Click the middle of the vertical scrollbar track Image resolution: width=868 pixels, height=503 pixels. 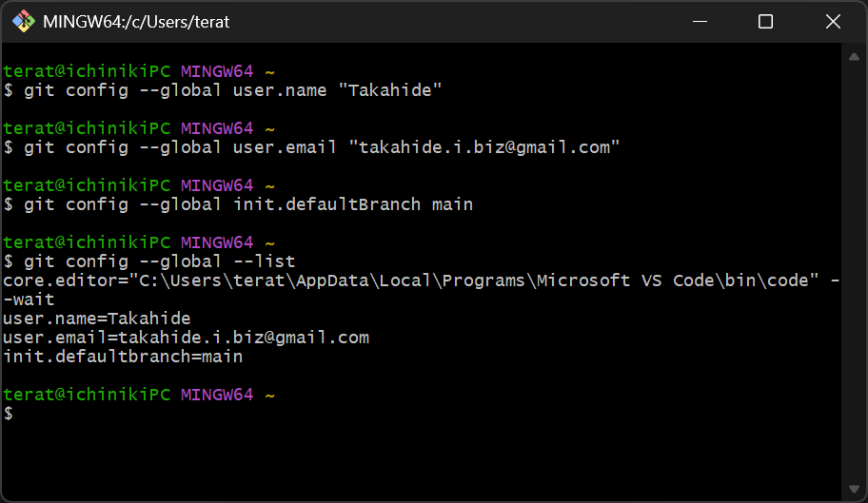pos(854,276)
